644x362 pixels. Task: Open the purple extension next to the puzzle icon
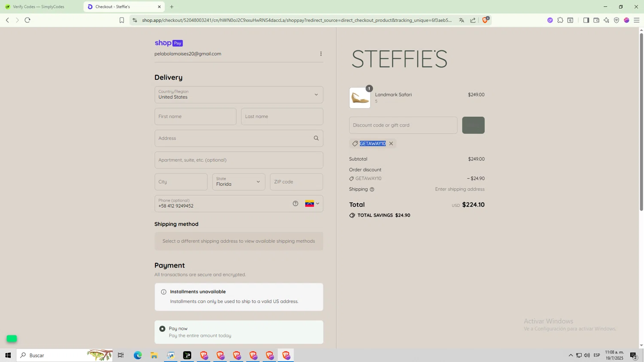[x=550, y=20]
